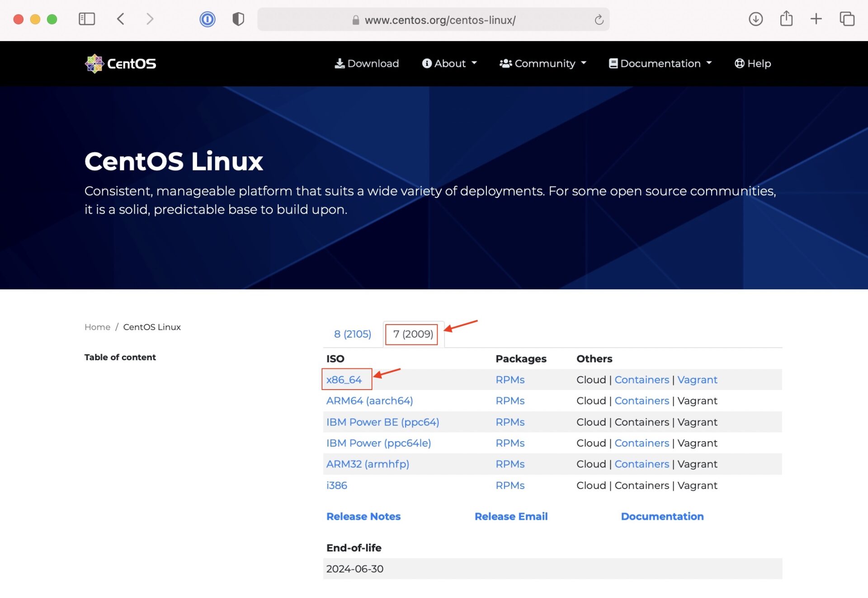Open IBM Power BE (ppc64) ISO link
868x598 pixels.
click(383, 422)
